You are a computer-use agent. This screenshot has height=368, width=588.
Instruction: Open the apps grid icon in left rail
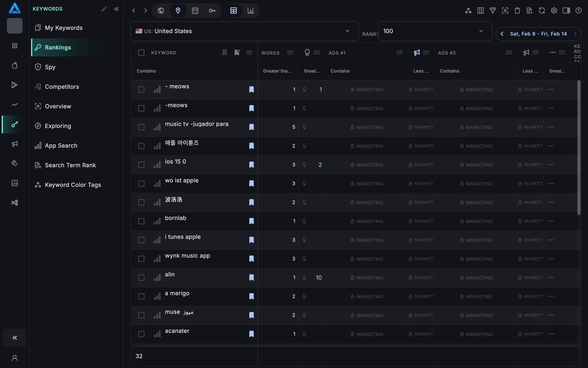[14, 46]
